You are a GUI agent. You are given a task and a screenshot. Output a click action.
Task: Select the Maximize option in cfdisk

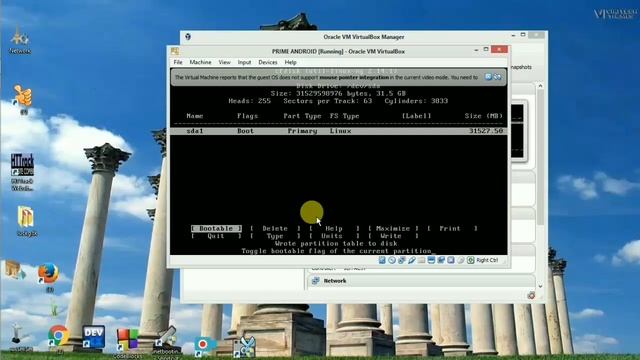tap(393, 229)
